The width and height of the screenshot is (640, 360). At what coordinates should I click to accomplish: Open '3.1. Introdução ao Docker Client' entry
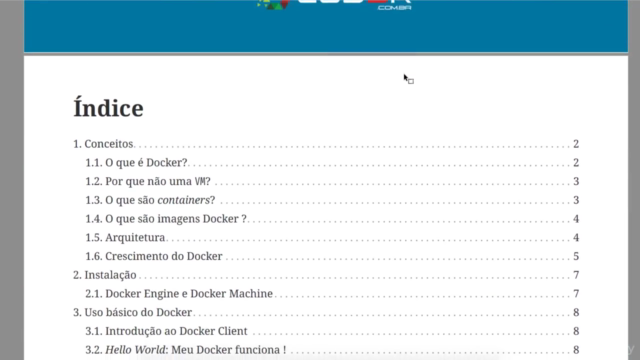pyautogui.click(x=167, y=331)
